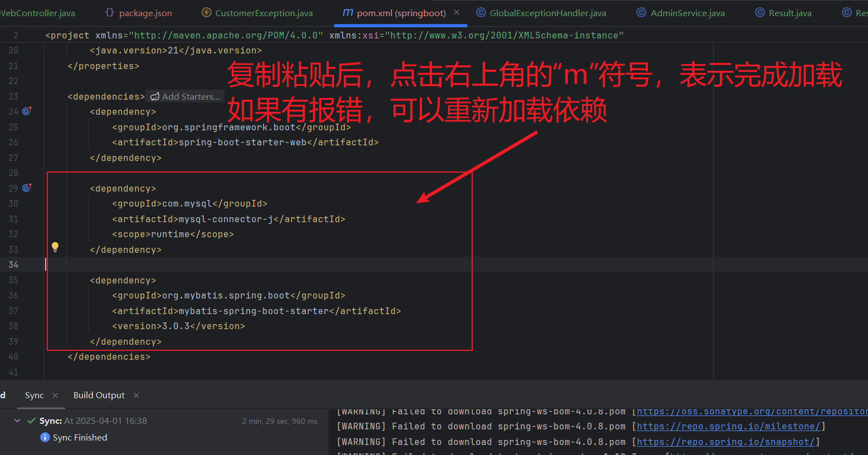Open the oss.sonatype.org warning link
The height and width of the screenshot is (455, 868).
pos(751,411)
